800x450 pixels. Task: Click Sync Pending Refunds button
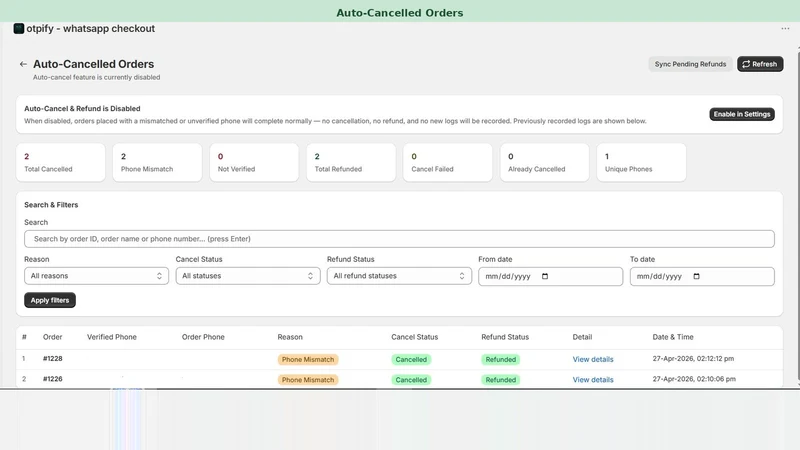point(690,64)
